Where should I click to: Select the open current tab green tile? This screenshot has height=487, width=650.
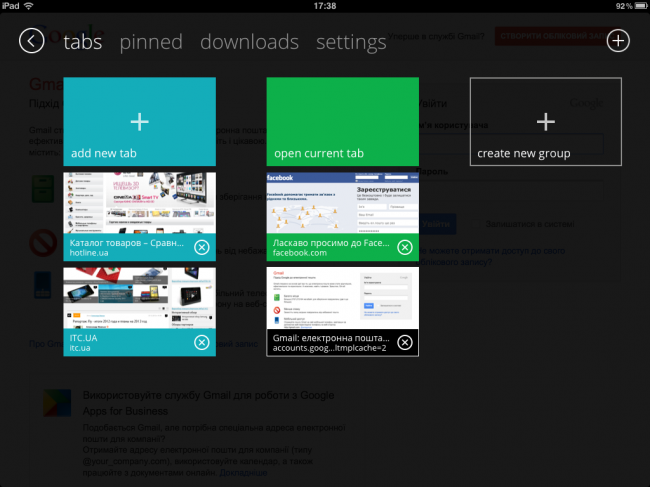pos(342,121)
